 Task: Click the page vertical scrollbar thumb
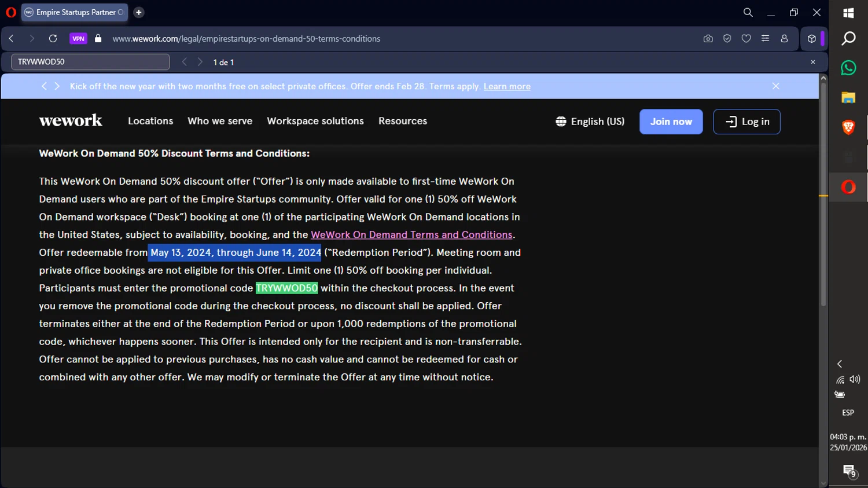click(x=823, y=194)
